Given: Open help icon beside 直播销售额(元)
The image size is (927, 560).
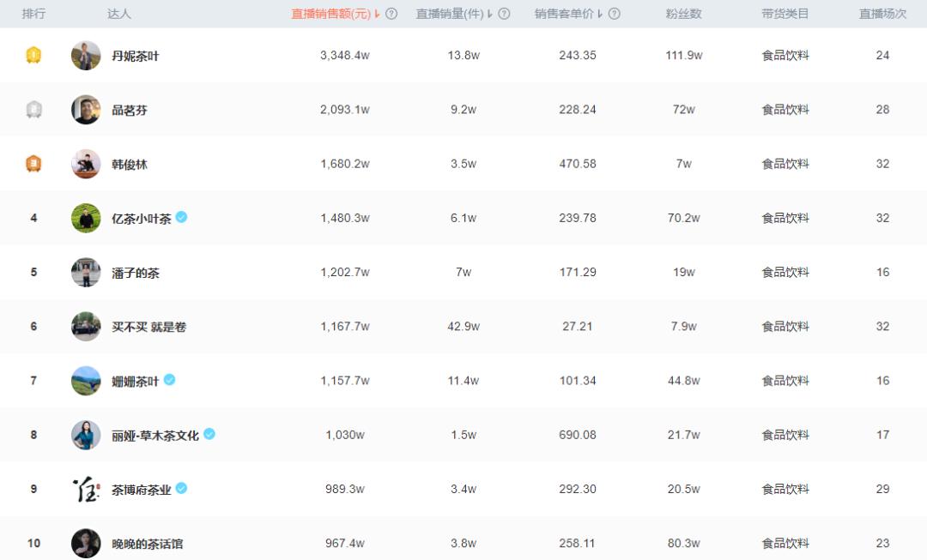Looking at the screenshot, I should point(391,14).
